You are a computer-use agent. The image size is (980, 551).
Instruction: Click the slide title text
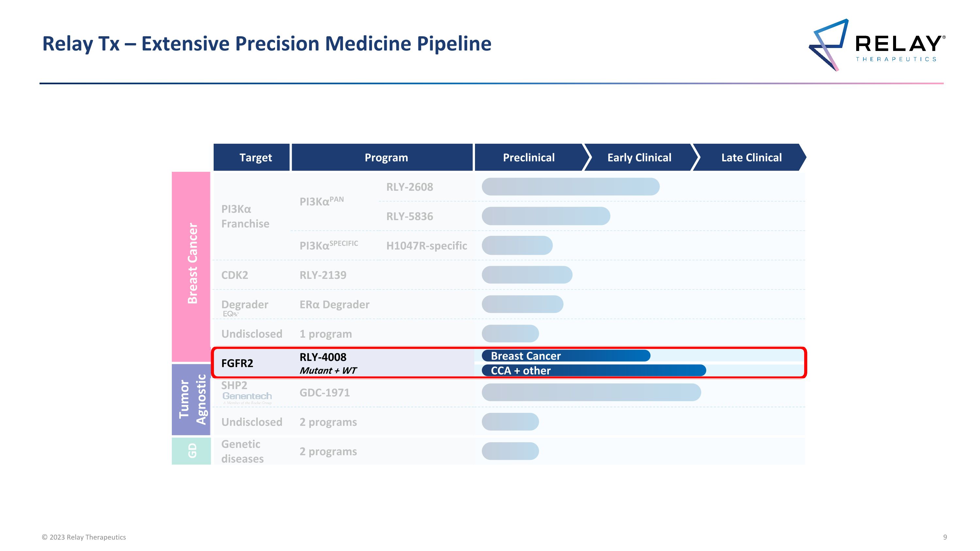[266, 44]
